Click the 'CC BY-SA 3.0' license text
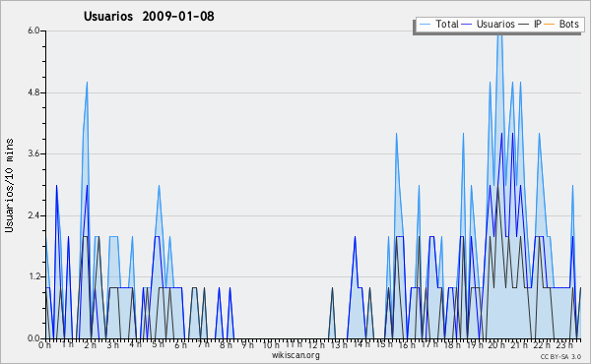The image size is (591, 364). coord(560,356)
